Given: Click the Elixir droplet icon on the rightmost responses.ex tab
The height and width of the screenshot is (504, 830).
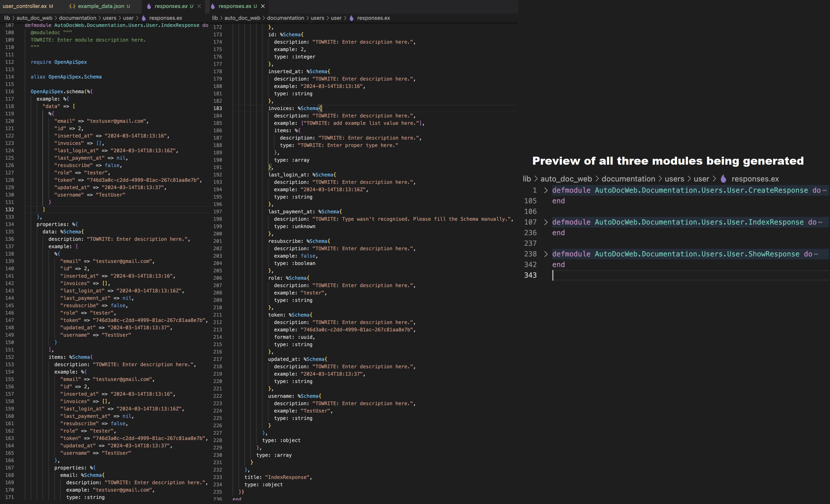Looking at the screenshot, I should (x=213, y=6).
